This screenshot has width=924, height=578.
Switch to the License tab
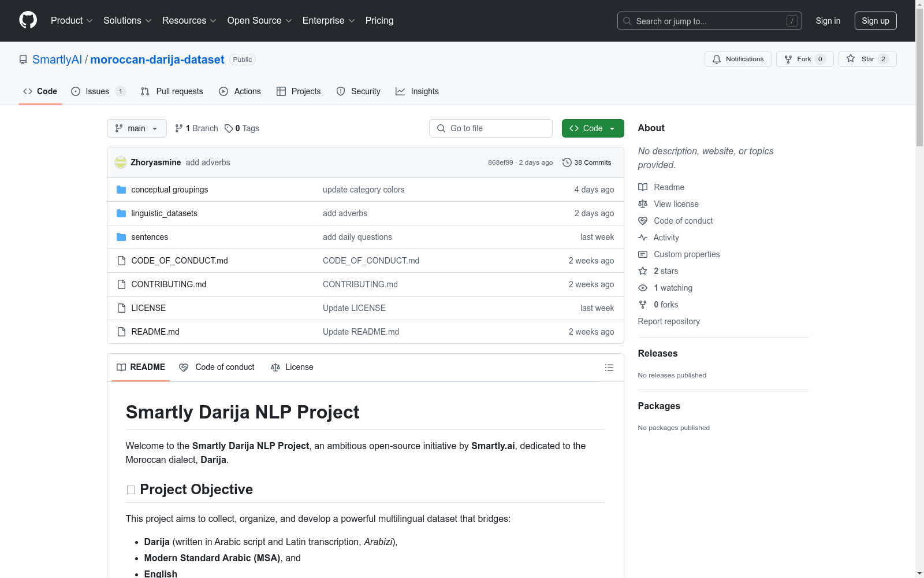coord(292,367)
